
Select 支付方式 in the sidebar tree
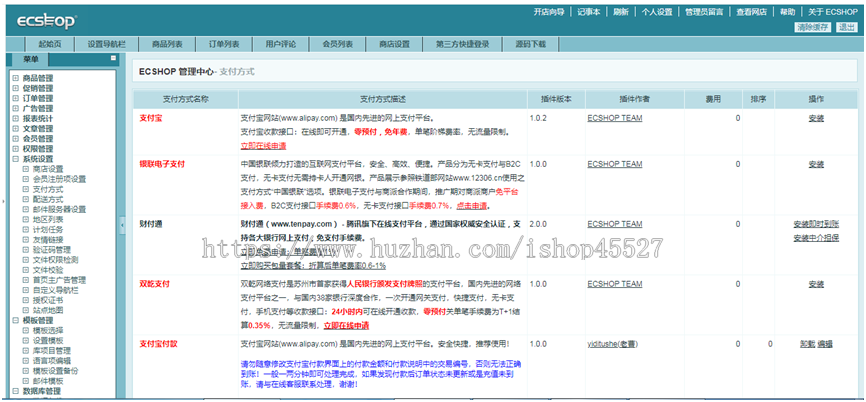tap(48, 189)
